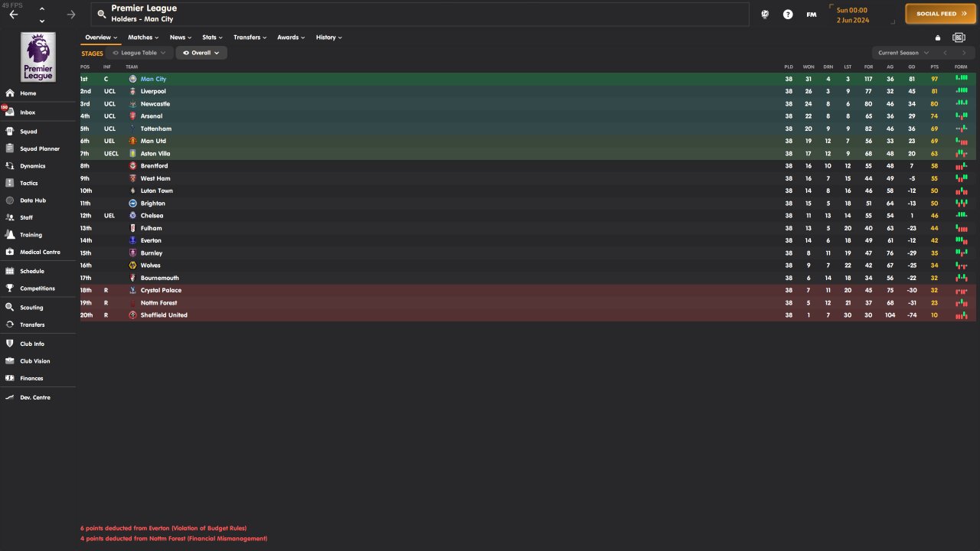Screen dimensions: 980x551
Task: Open the world globe icon
Action: [764, 14]
